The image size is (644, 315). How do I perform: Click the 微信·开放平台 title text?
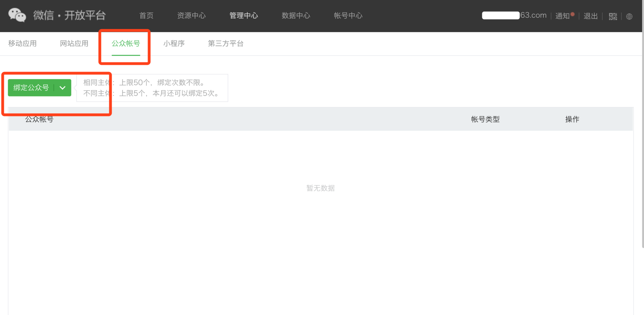click(69, 15)
